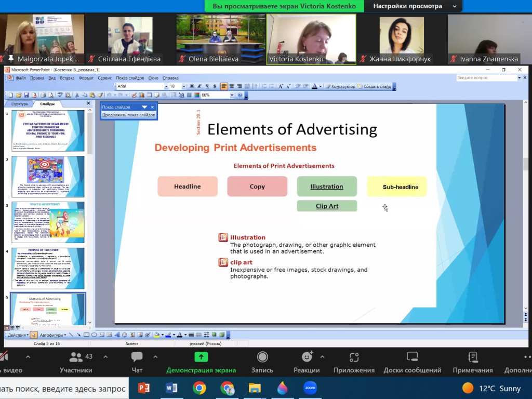Select the Line drawing tool

[71, 335]
